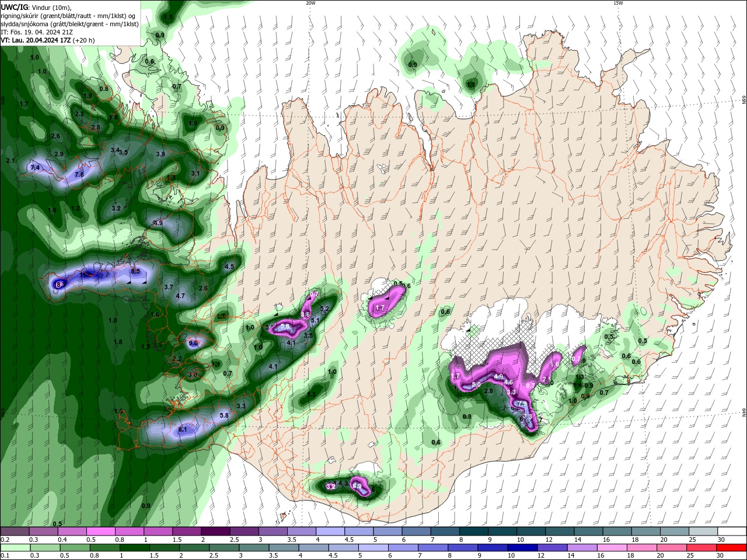Click the '2.1' value at the western edge

(x=10, y=160)
